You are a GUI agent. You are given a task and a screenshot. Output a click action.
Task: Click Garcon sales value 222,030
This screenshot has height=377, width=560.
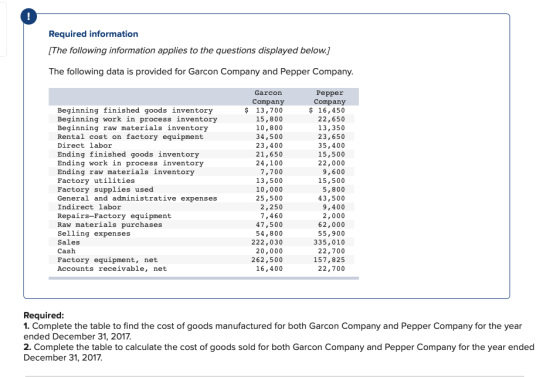click(x=267, y=242)
